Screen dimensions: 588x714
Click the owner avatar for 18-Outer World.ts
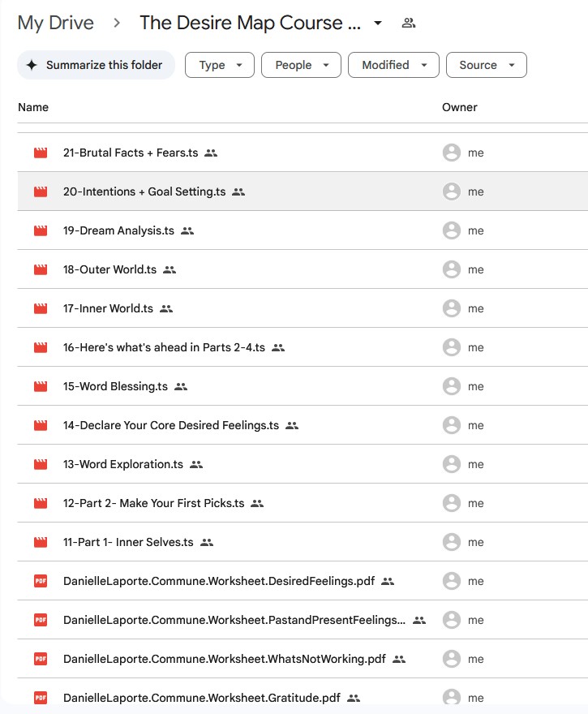(452, 269)
